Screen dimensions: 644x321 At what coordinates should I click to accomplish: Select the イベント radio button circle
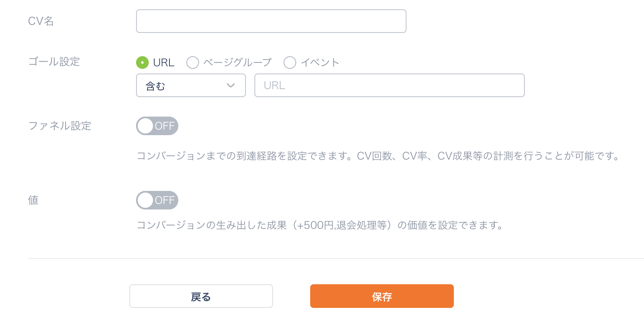click(290, 63)
